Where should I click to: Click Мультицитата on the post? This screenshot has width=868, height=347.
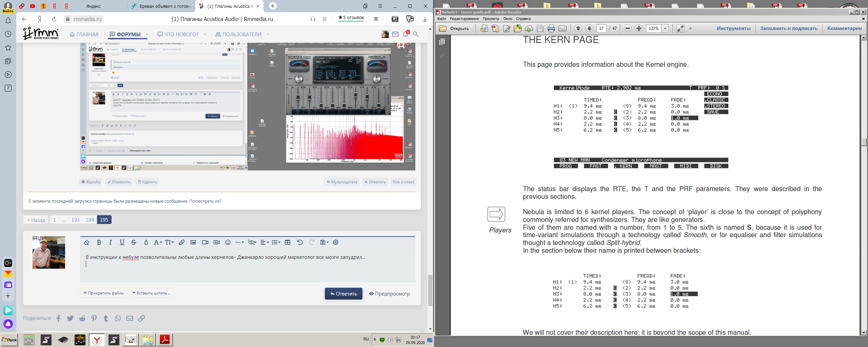coord(342,182)
